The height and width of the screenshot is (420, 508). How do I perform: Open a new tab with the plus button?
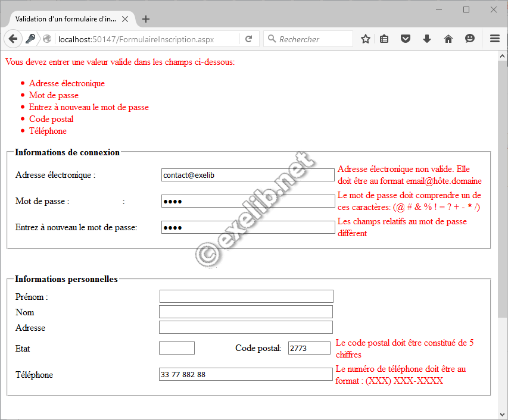[x=146, y=19]
